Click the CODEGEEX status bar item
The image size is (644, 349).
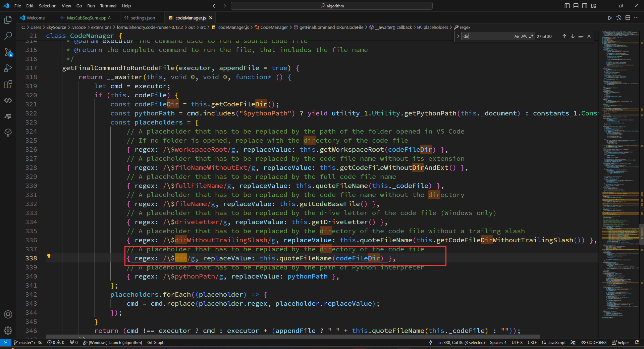(594, 343)
